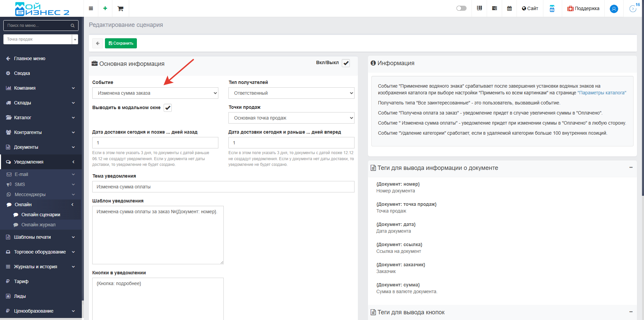Toggle the hamburger menu icon
Image resolution: width=644 pixels, height=320 pixels.
(91, 8)
